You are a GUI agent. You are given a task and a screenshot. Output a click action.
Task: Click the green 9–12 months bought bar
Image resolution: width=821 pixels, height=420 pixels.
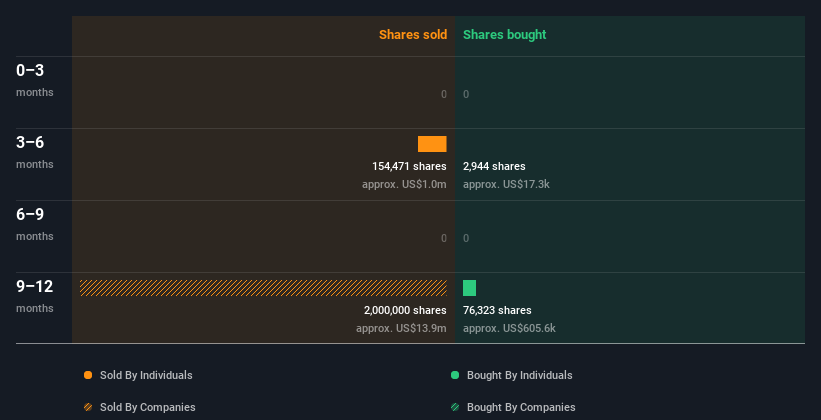click(x=470, y=288)
